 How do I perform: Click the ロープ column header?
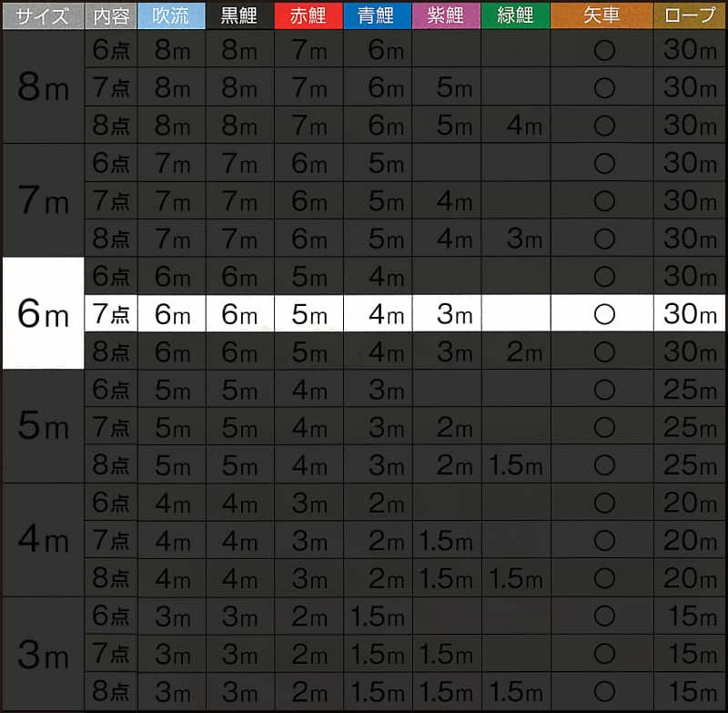coord(690,15)
